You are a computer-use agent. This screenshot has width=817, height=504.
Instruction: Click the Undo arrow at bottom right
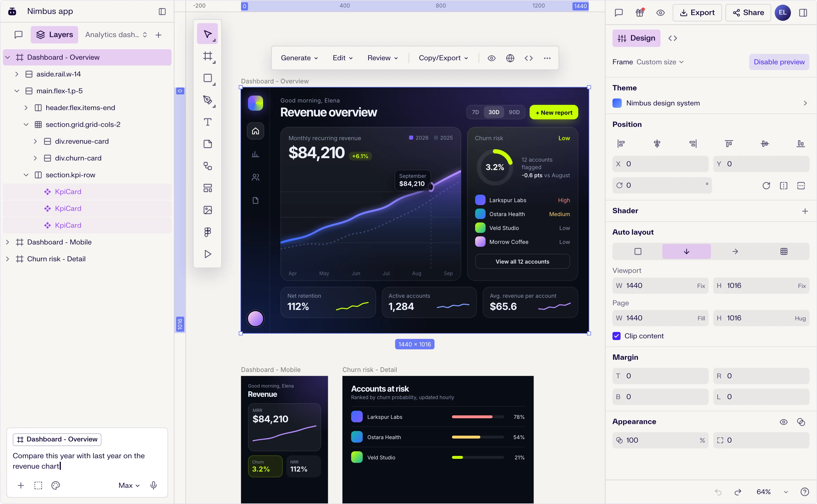pyautogui.click(x=718, y=492)
